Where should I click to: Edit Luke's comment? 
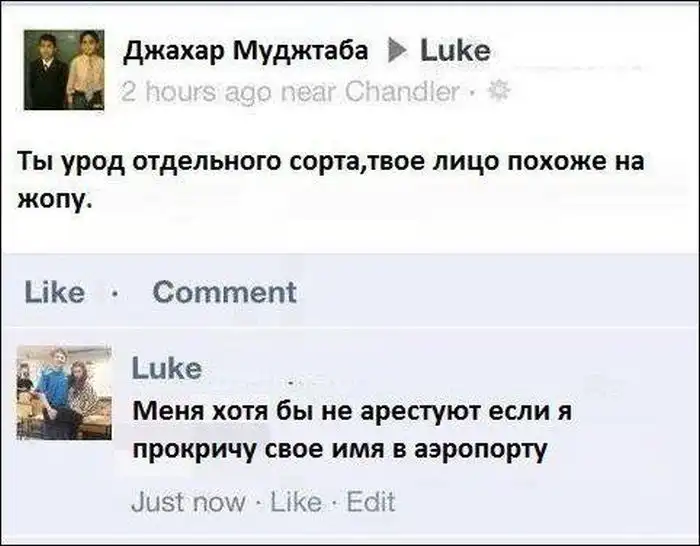(x=371, y=502)
